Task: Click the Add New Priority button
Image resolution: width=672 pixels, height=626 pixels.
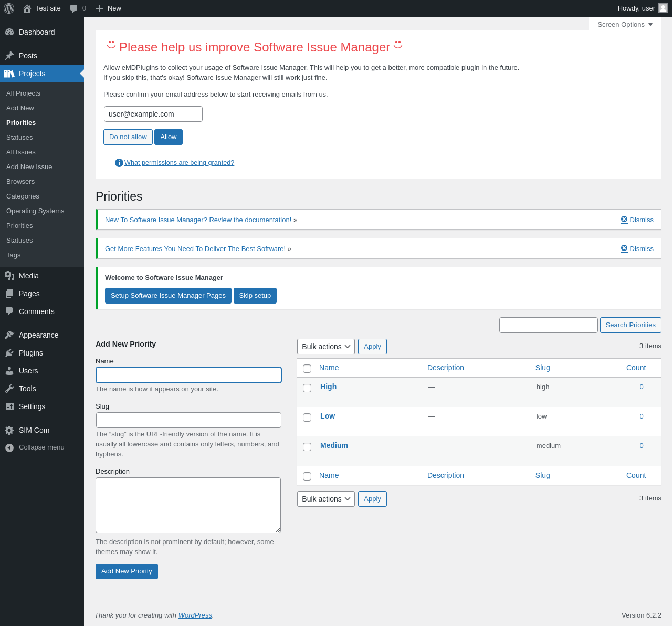Action: click(127, 571)
